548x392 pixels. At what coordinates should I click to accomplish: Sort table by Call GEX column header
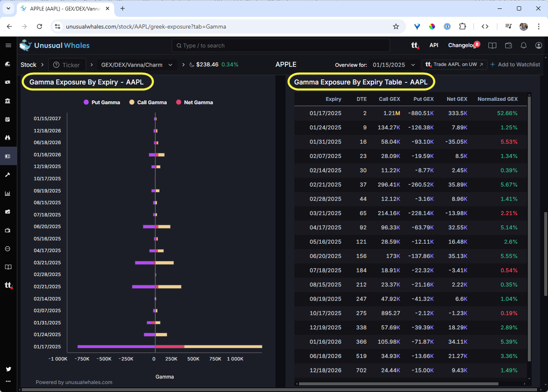(x=389, y=99)
